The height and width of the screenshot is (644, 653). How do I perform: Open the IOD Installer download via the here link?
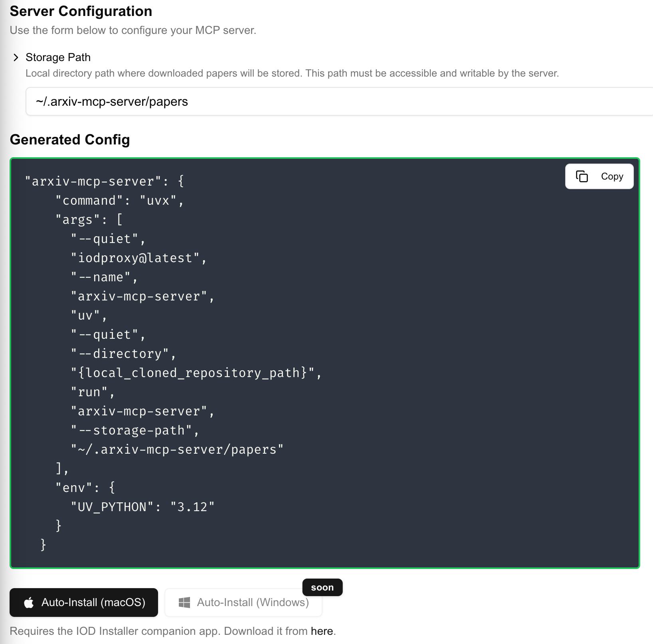(322, 631)
